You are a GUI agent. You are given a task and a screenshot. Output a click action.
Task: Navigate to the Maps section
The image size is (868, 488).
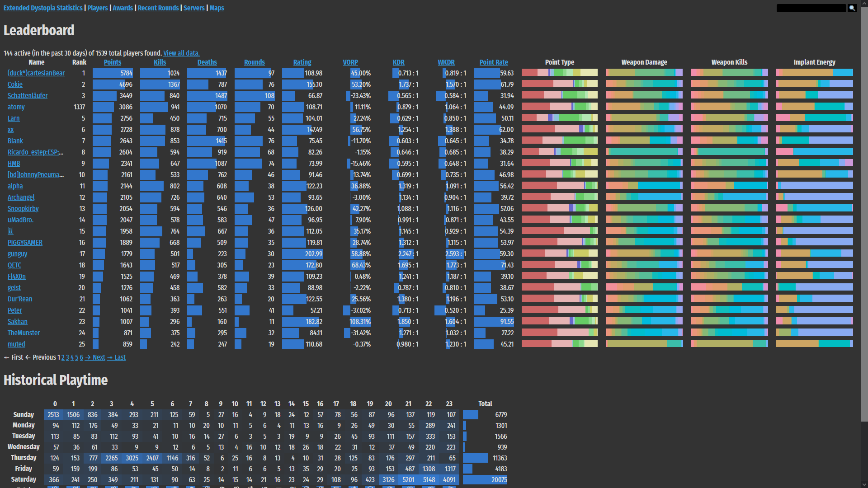tap(217, 8)
